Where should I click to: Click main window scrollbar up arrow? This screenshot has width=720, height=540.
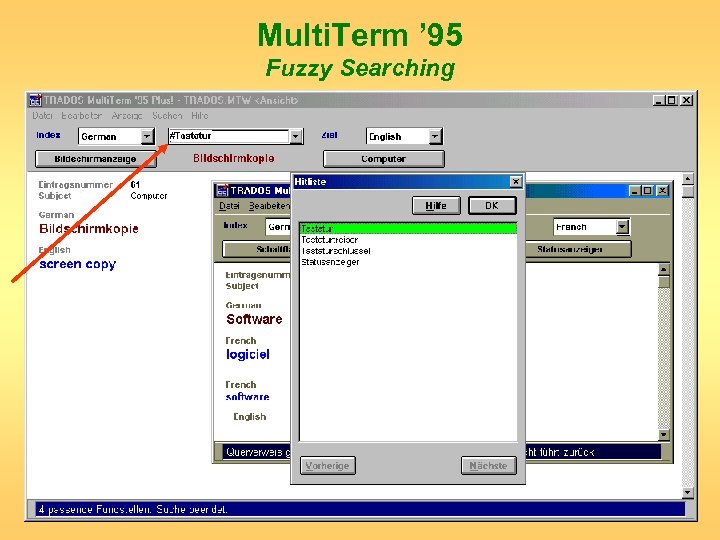pyautogui.click(x=687, y=179)
